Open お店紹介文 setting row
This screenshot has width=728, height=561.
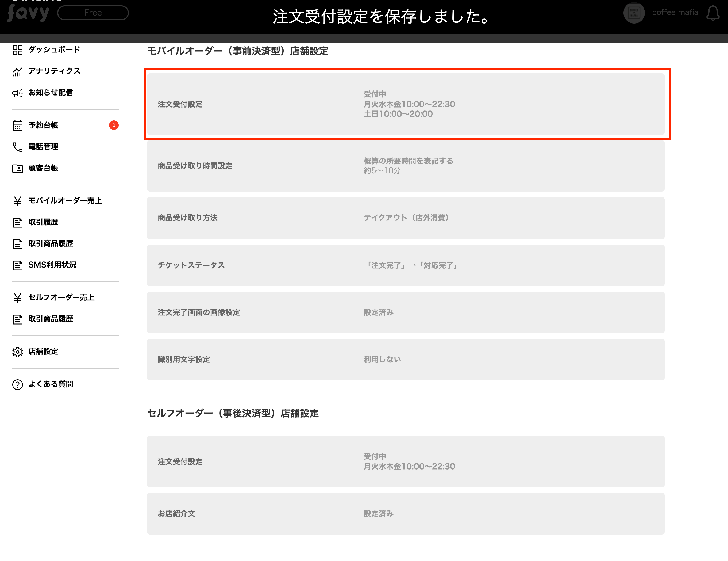coord(405,513)
